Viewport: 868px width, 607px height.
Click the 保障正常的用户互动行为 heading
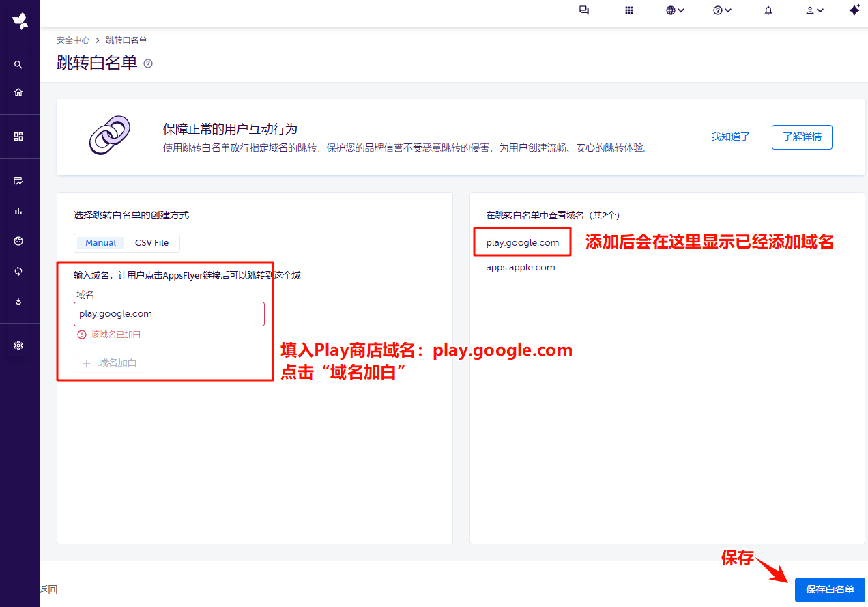[x=230, y=129]
